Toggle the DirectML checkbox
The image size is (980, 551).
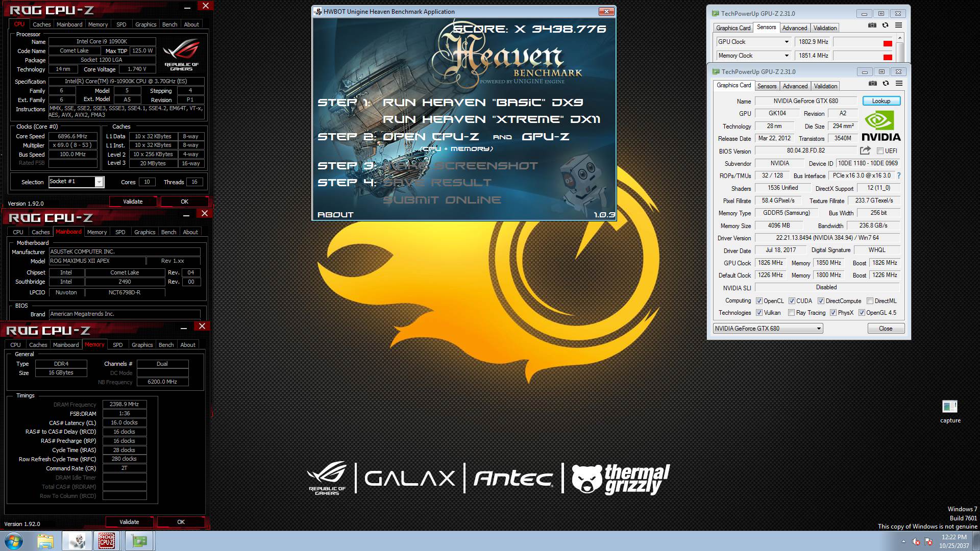coord(870,301)
